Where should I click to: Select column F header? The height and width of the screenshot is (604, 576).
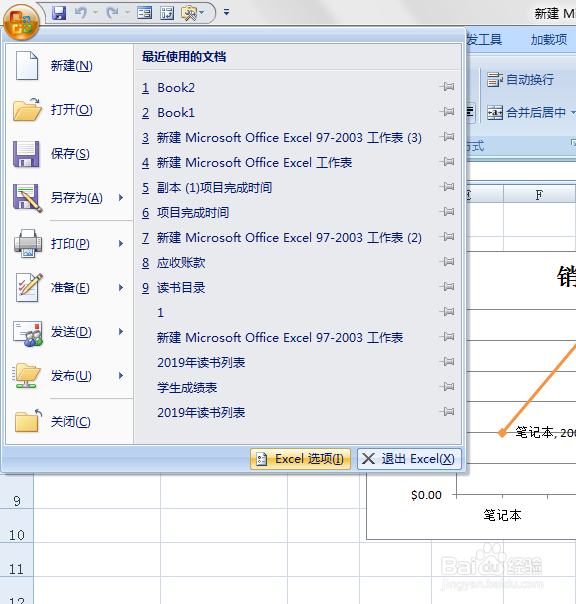[539, 195]
